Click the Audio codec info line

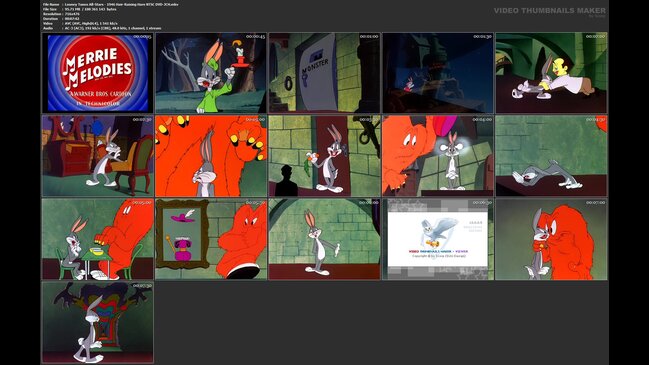[x=102, y=28]
